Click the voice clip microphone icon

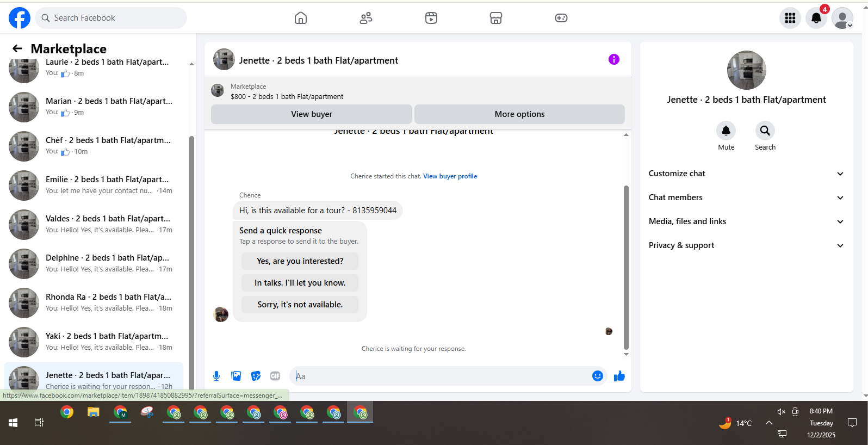click(x=216, y=376)
